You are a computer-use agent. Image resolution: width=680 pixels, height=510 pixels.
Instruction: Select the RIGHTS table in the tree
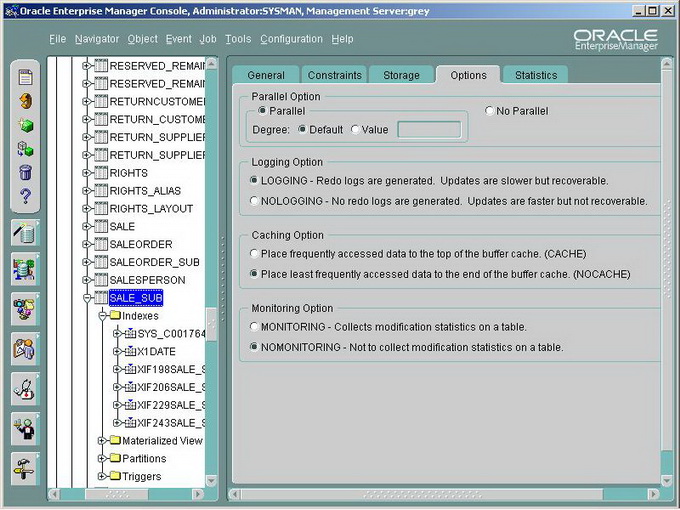coord(128,173)
